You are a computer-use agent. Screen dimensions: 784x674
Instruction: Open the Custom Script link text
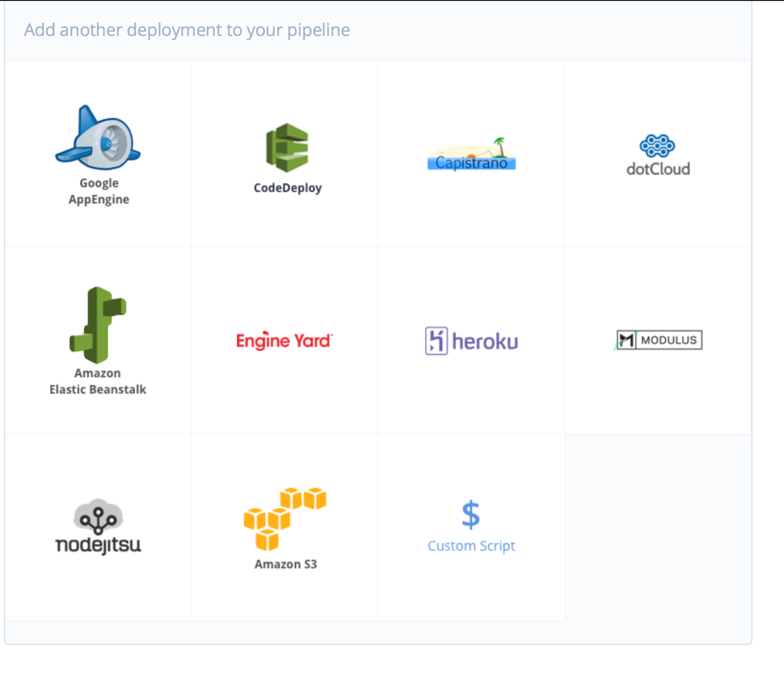[x=471, y=546]
